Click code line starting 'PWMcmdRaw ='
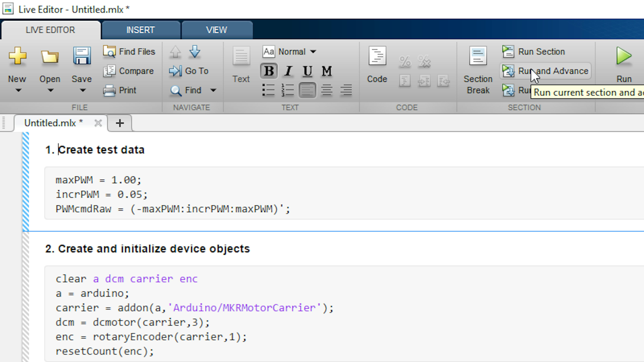This screenshot has width=644, height=362. tap(173, 209)
